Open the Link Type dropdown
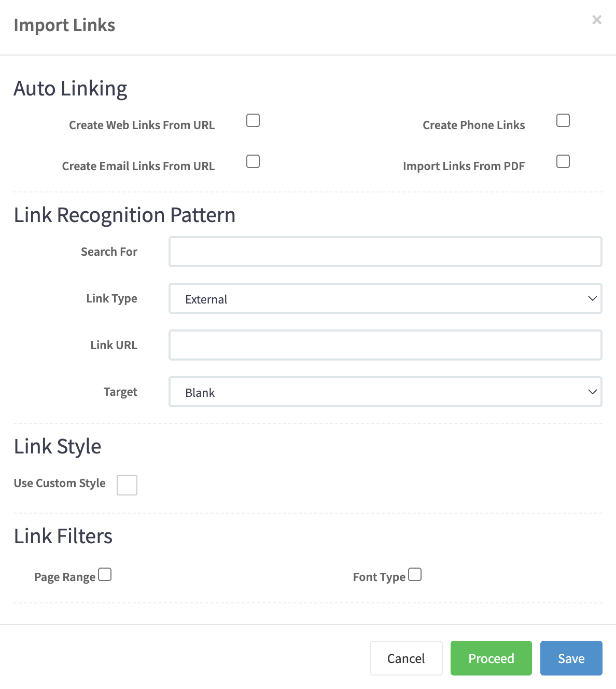 [385, 298]
